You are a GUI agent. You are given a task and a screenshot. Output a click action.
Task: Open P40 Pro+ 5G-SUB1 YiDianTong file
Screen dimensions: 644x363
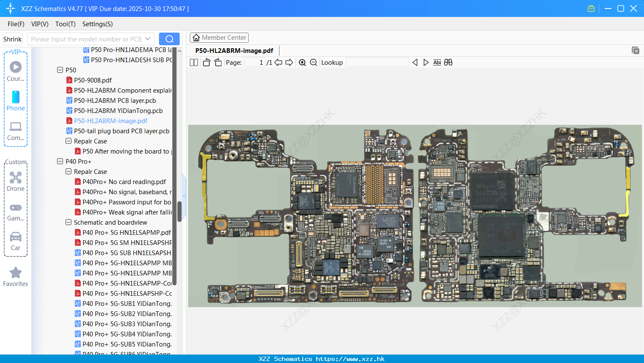click(x=123, y=303)
